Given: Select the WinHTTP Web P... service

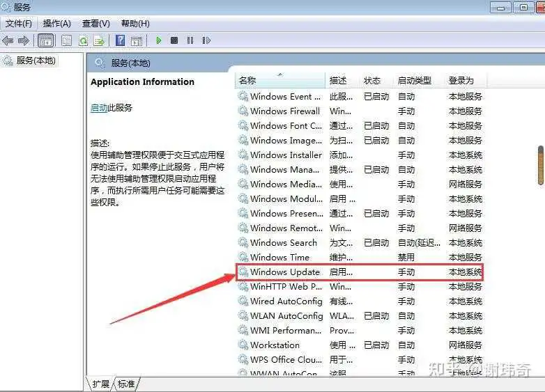Looking at the screenshot, I should click(360, 286).
